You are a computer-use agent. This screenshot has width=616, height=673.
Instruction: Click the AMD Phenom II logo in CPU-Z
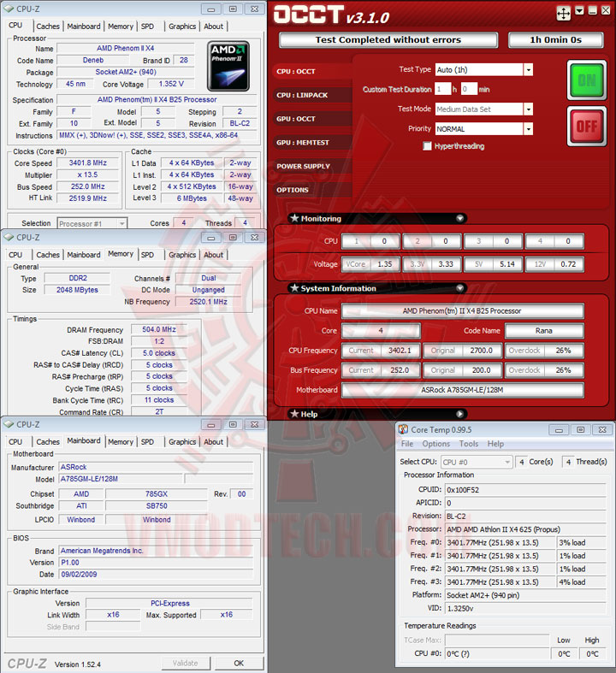[228, 66]
